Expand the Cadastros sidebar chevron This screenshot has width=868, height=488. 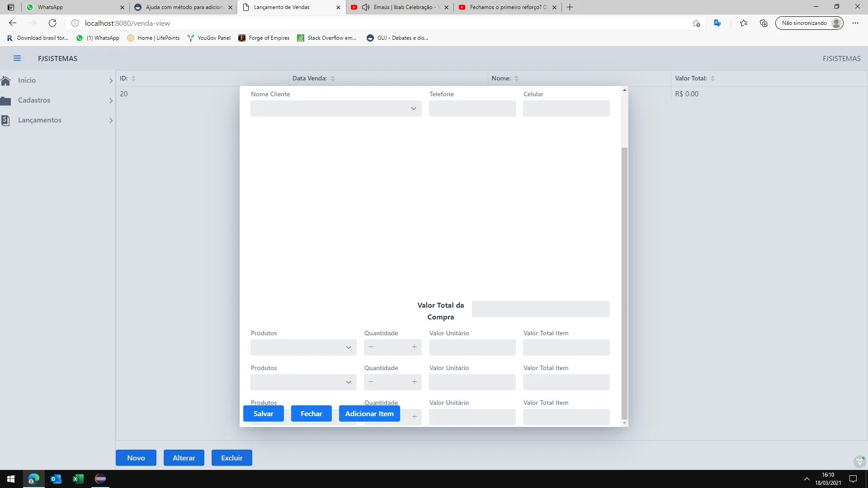pyautogui.click(x=111, y=101)
